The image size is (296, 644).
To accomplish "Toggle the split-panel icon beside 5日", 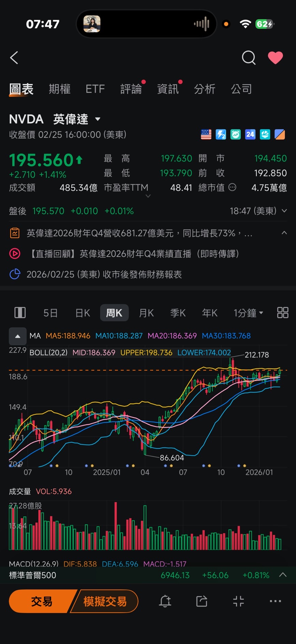I will coord(20,313).
